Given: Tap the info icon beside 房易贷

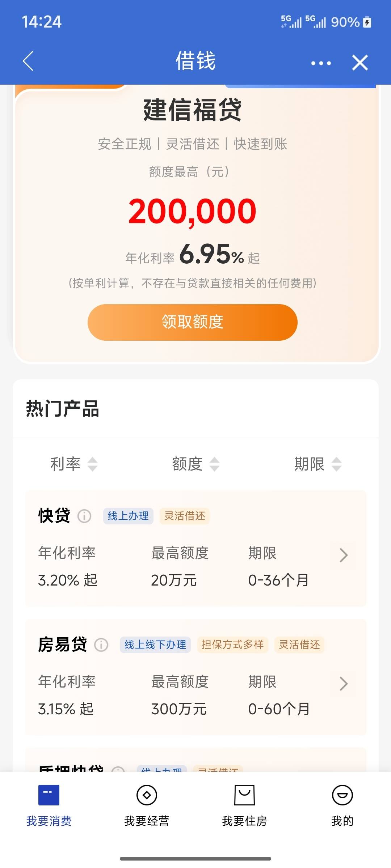Looking at the screenshot, I should pos(101,645).
